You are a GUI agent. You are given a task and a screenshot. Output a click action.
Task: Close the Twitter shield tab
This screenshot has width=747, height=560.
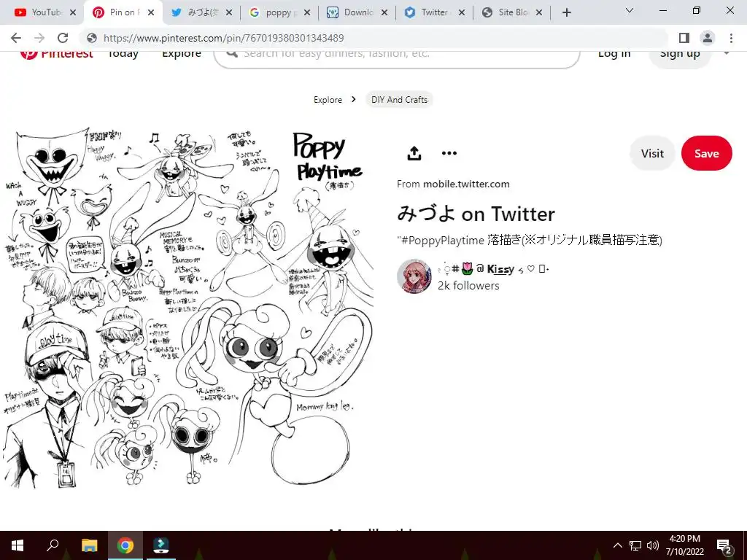[x=462, y=12]
